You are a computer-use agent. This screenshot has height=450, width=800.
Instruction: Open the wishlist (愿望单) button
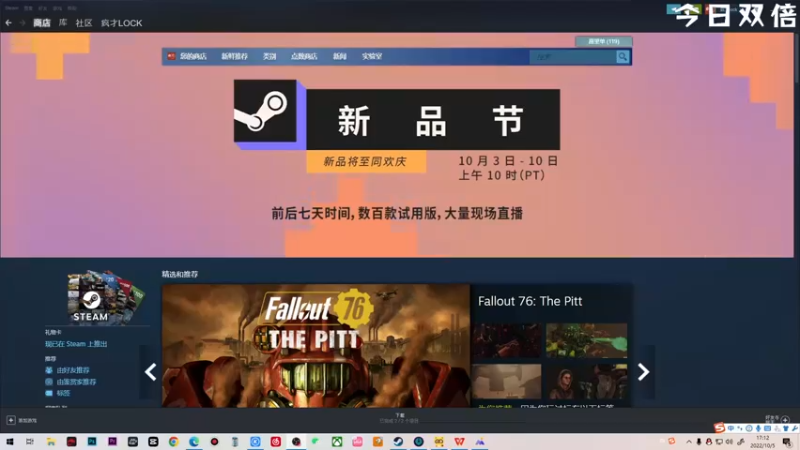(x=604, y=41)
